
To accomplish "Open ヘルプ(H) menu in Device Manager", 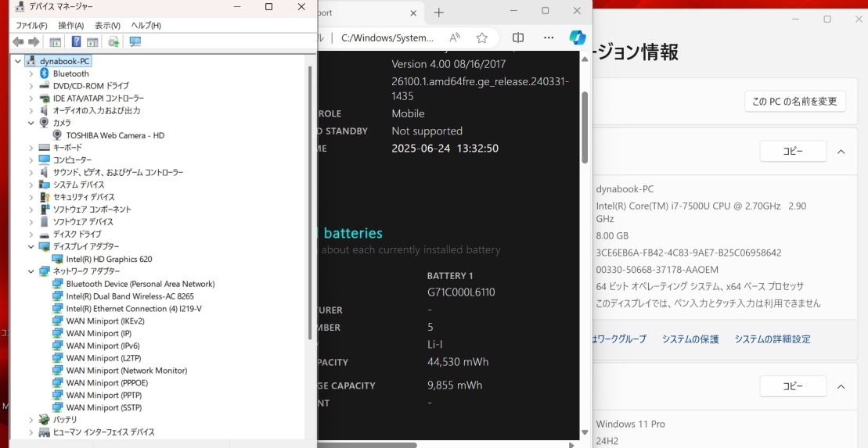I will coord(146,26).
